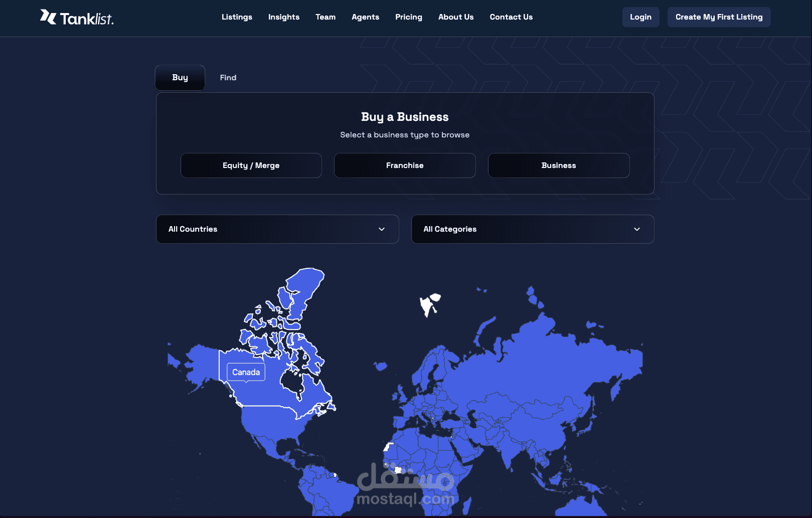Click the chevron on All Countries selector
The width and height of the screenshot is (812, 518).
point(381,229)
